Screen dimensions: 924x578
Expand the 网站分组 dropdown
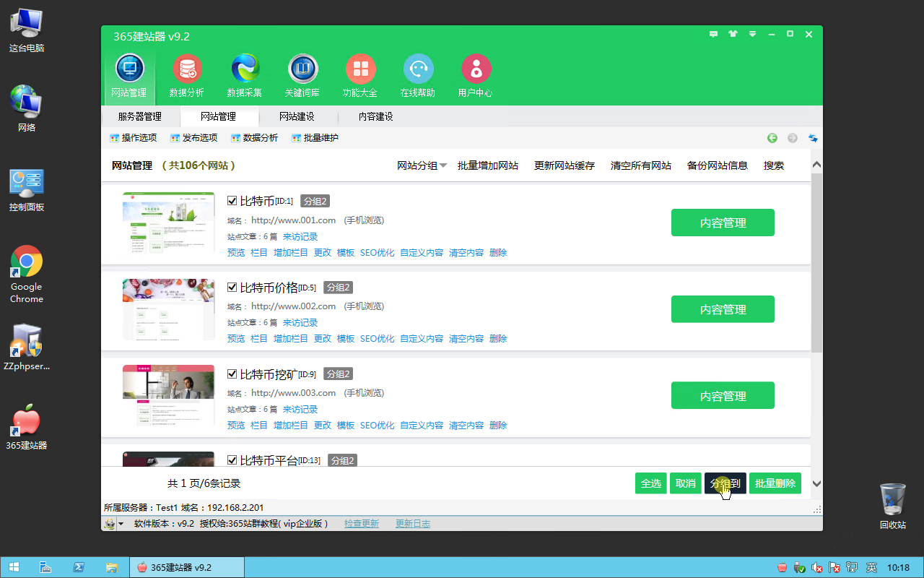pyautogui.click(x=422, y=165)
